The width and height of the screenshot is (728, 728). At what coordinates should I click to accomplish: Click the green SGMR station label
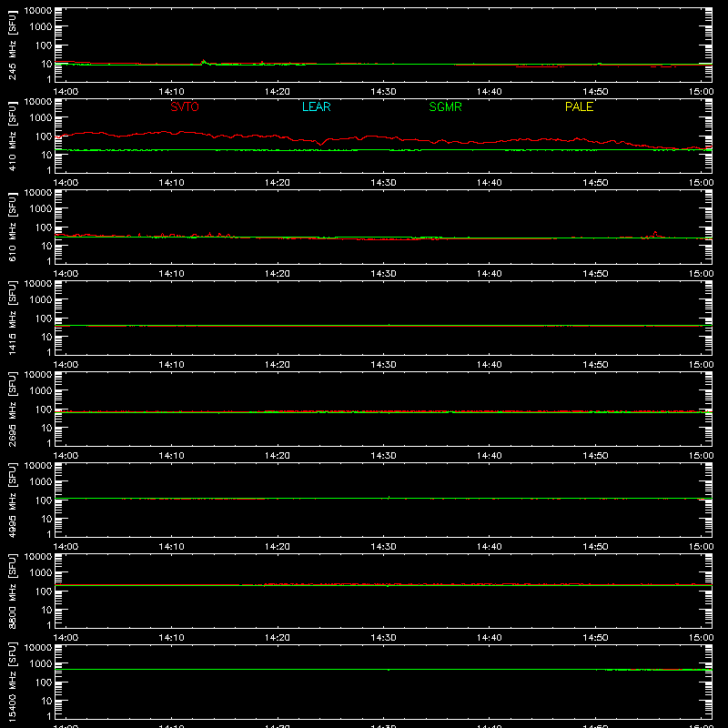click(445, 106)
